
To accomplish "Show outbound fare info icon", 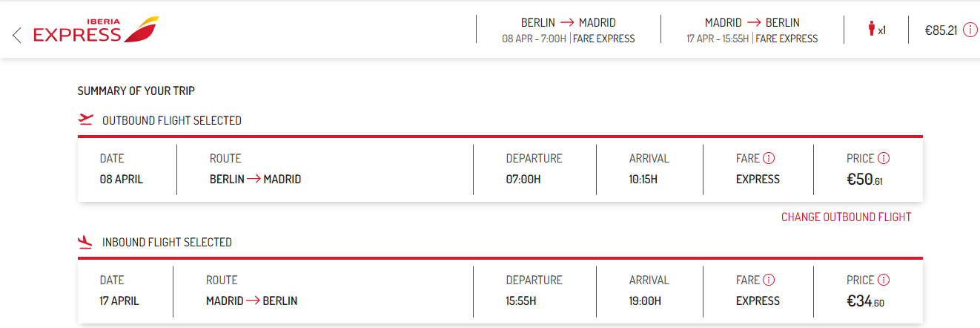I will coord(769,158).
